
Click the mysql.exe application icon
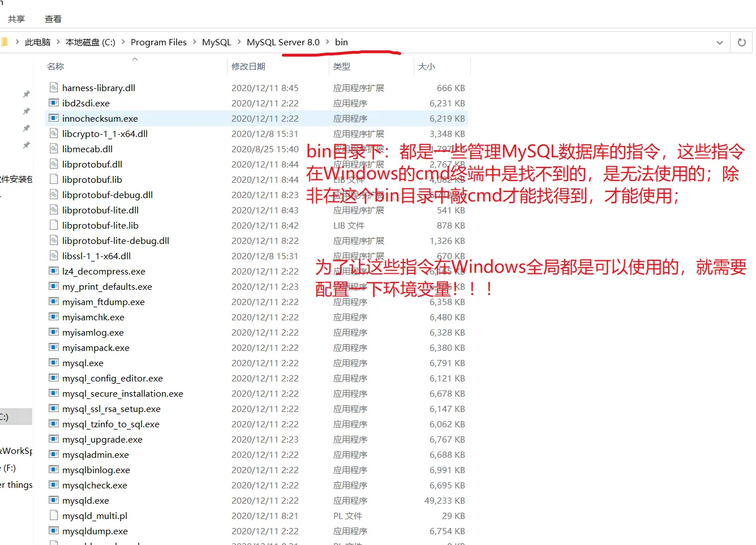(54, 363)
